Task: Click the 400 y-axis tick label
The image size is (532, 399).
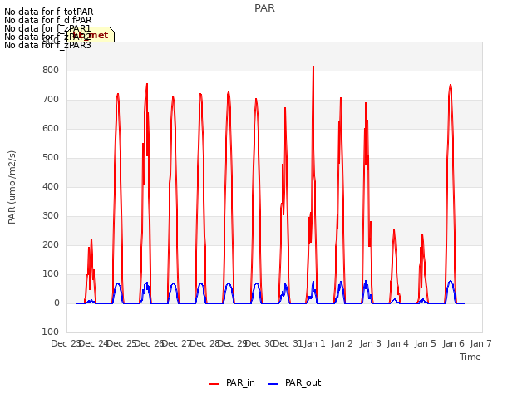Action: tap(51, 186)
